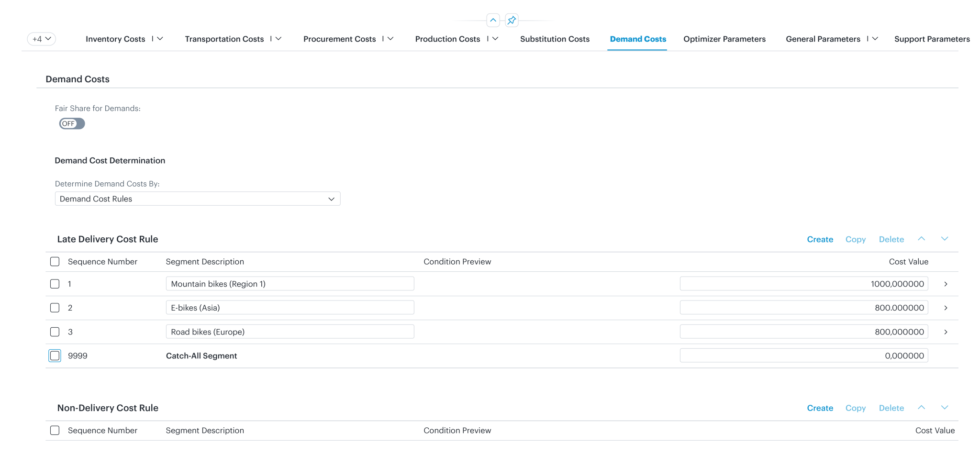Pin the header panel using the pin icon
The image size is (980, 456).
pyautogui.click(x=512, y=20)
